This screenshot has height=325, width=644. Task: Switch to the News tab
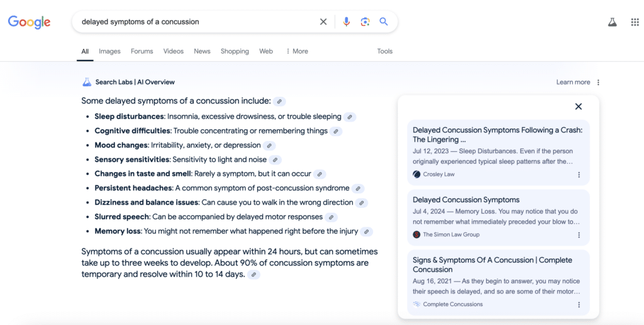tap(202, 52)
